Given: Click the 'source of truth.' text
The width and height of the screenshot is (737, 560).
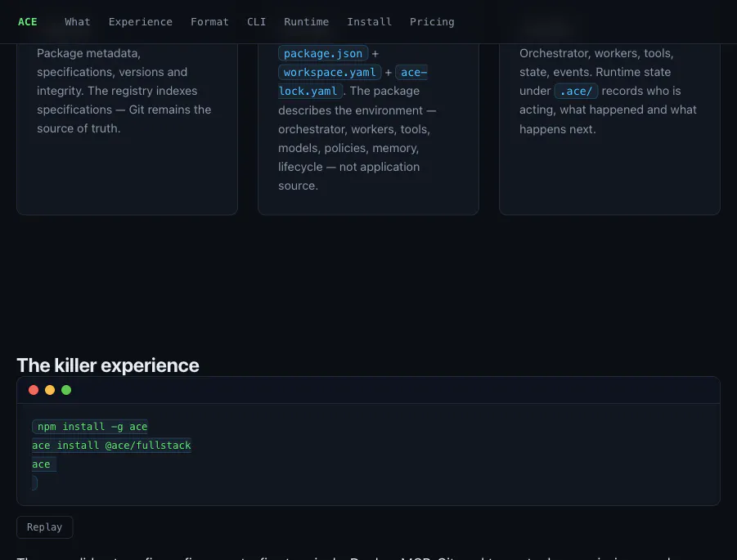Looking at the screenshot, I should click(79, 128).
